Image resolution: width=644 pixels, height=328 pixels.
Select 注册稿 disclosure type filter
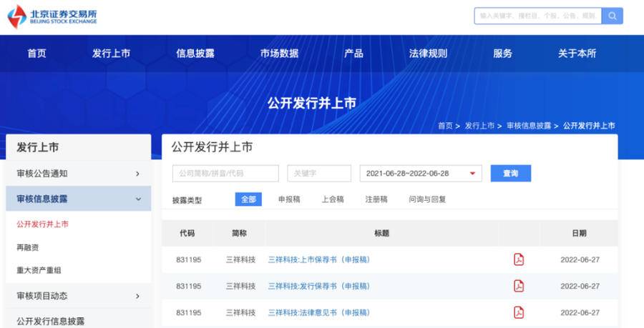[376, 199]
